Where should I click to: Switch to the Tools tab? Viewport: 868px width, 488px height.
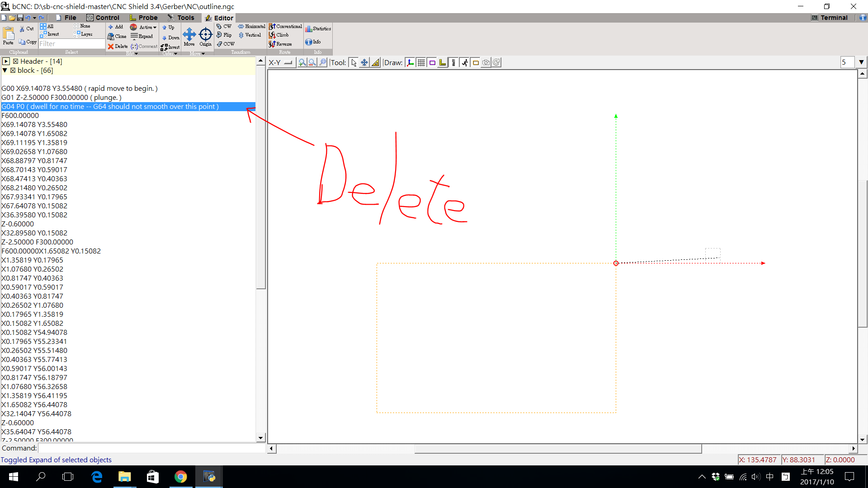click(x=181, y=18)
